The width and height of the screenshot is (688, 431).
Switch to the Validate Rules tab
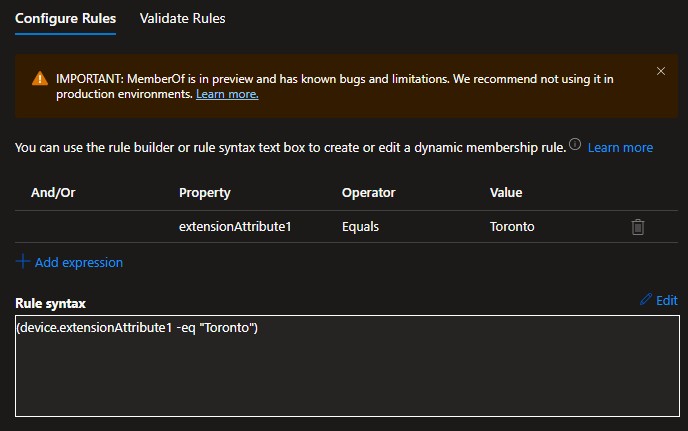[x=182, y=18]
